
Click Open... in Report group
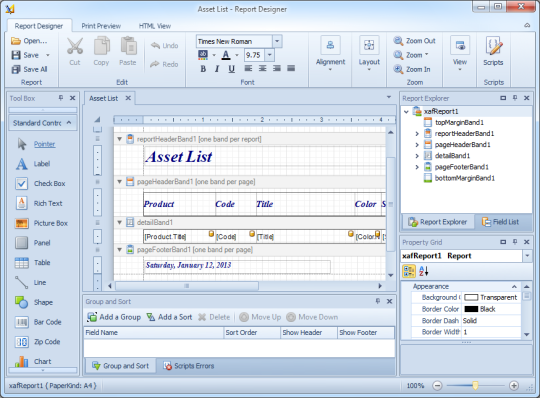[x=29, y=41]
